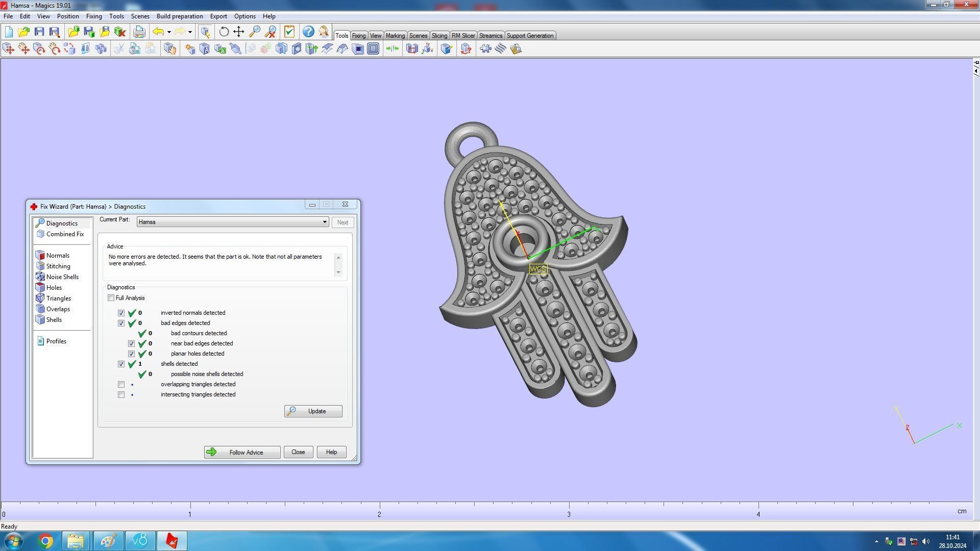Open the Noise Shells fix page

pos(62,277)
